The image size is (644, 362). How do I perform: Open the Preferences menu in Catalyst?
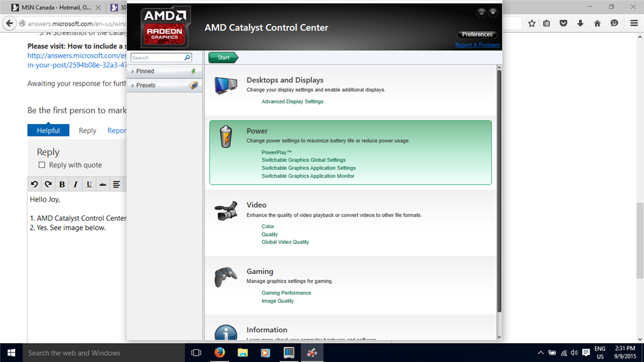click(477, 35)
